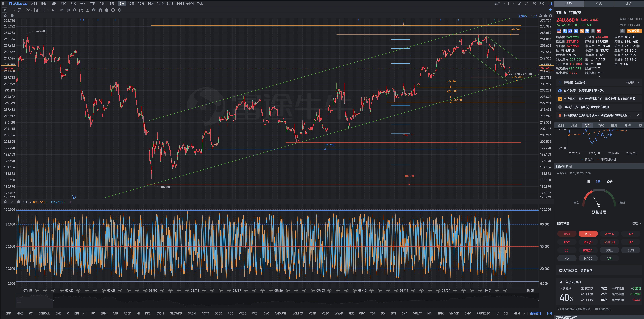
Task: Click the MACD indicator pill
Action: (588, 258)
